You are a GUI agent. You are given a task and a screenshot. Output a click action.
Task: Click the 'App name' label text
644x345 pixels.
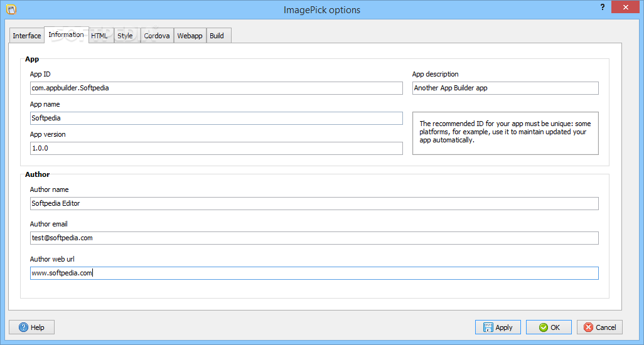pos(45,104)
